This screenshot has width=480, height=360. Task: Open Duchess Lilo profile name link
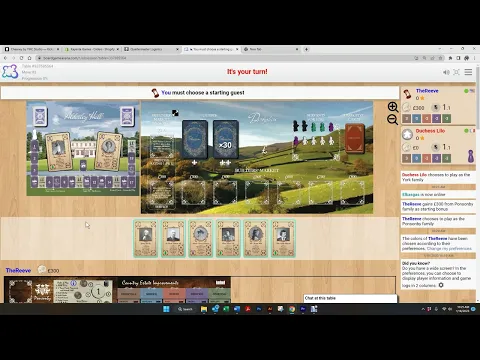[430, 131]
